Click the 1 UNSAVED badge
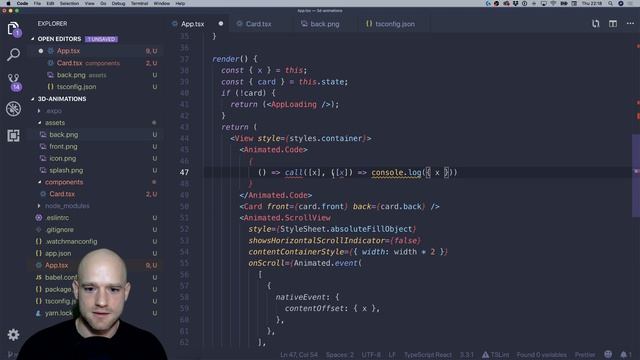The image size is (640, 360). coord(101,39)
